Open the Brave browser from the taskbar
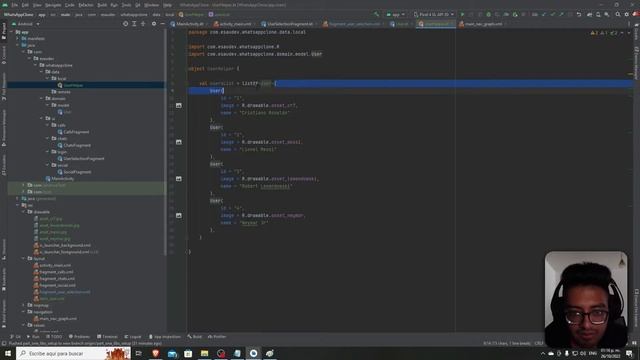 pos(155,353)
